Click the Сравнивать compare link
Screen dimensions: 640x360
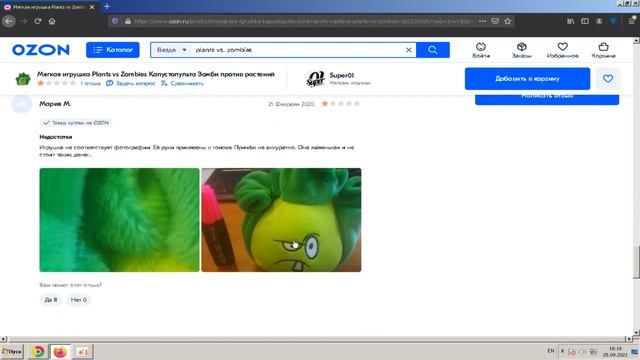coord(182,83)
